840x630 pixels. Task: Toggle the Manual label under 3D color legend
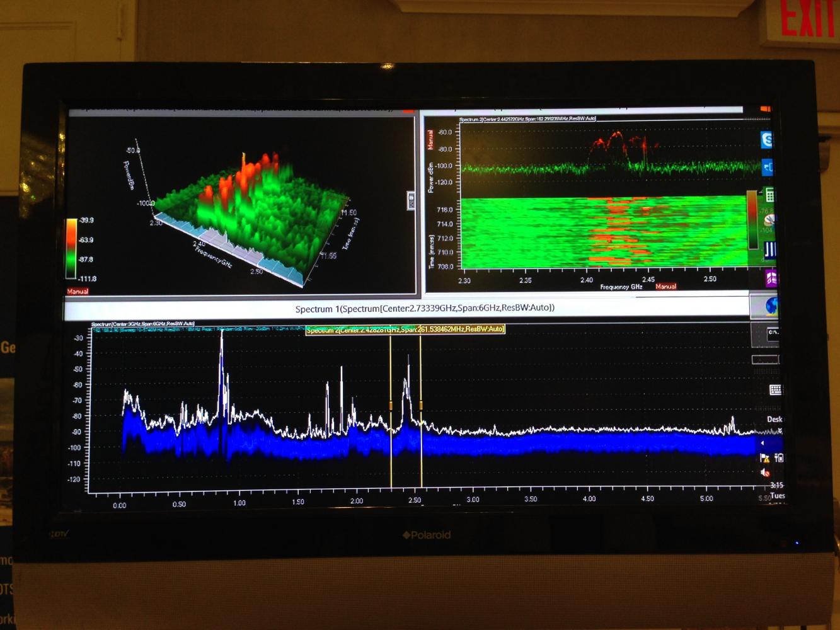(x=78, y=292)
